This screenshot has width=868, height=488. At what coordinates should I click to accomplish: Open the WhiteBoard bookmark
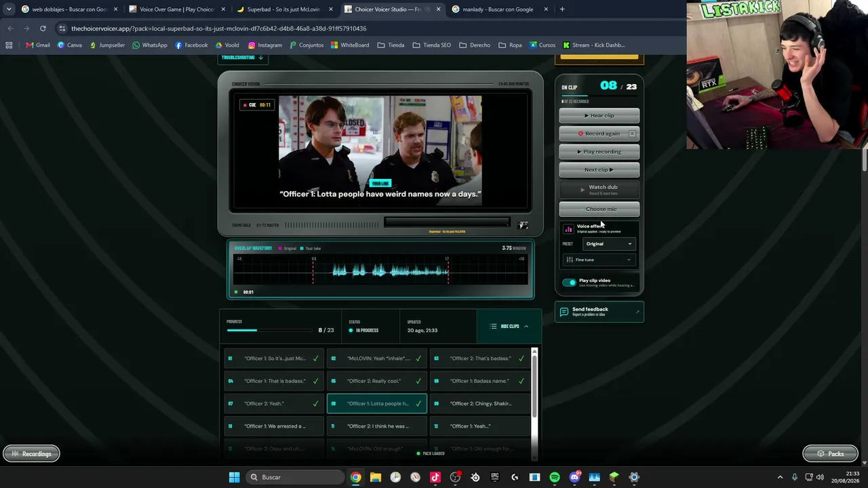tap(350, 45)
